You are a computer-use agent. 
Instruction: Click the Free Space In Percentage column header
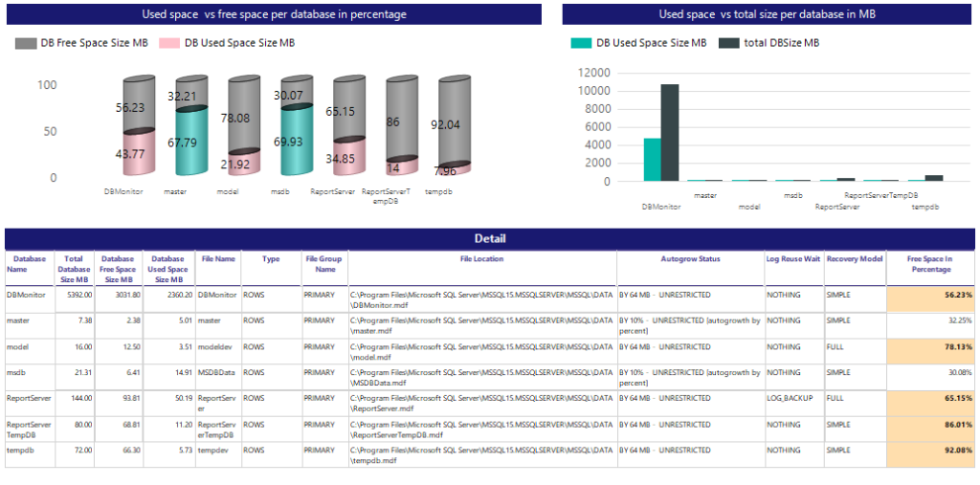(x=930, y=264)
